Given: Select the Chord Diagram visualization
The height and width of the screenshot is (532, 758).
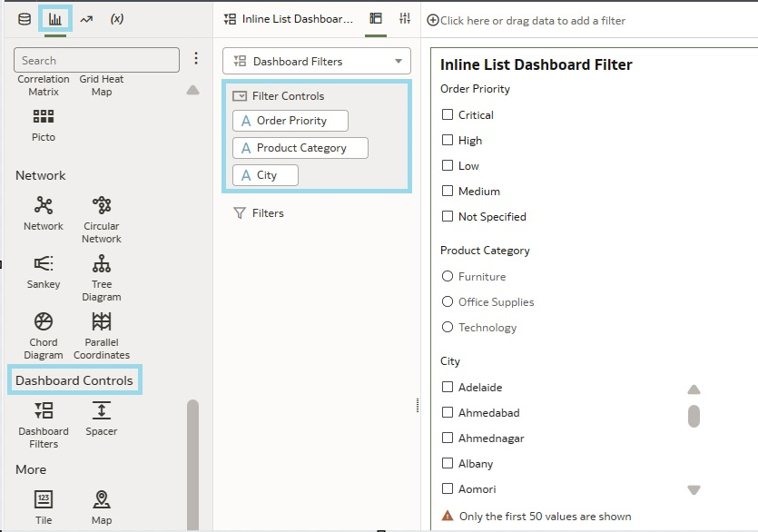Looking at the screenshot, I should tap(43, 321).
